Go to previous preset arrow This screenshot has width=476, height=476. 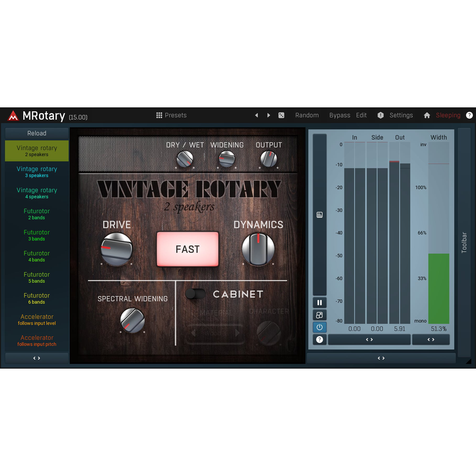[257, 115]
